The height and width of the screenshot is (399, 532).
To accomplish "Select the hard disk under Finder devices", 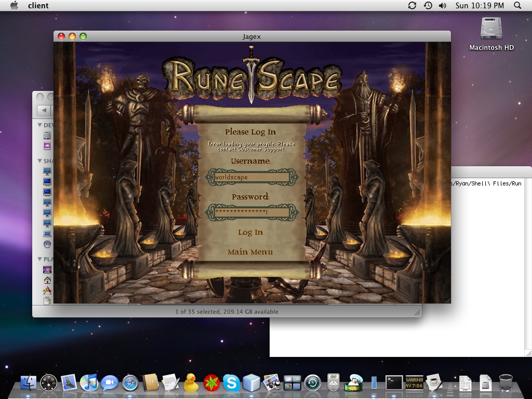I will click(47, 136).
